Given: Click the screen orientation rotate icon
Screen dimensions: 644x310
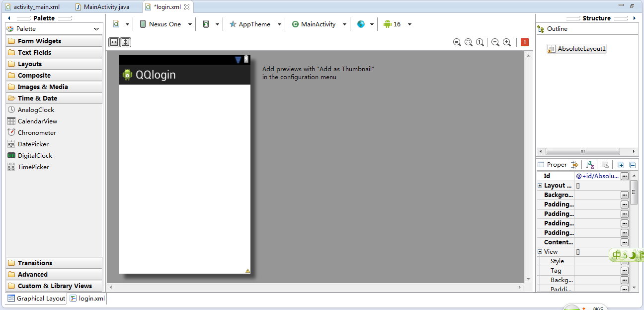Looking at the screenshot, I should (206, 24).
